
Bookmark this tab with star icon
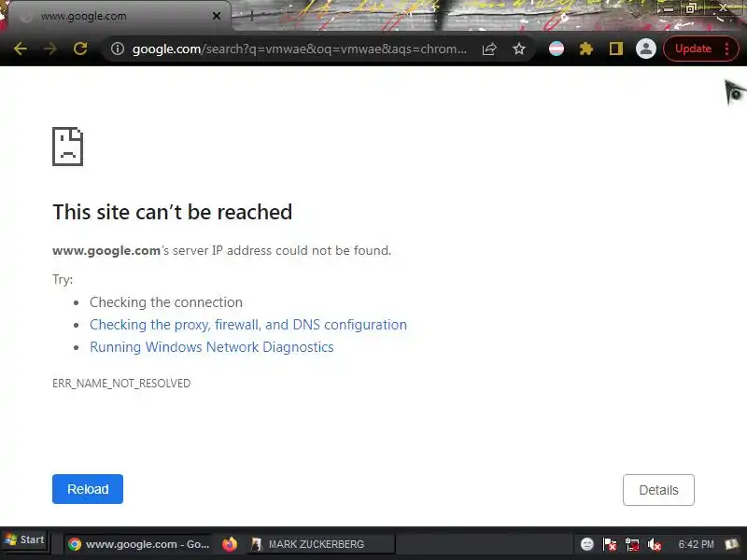coord(519,49)
